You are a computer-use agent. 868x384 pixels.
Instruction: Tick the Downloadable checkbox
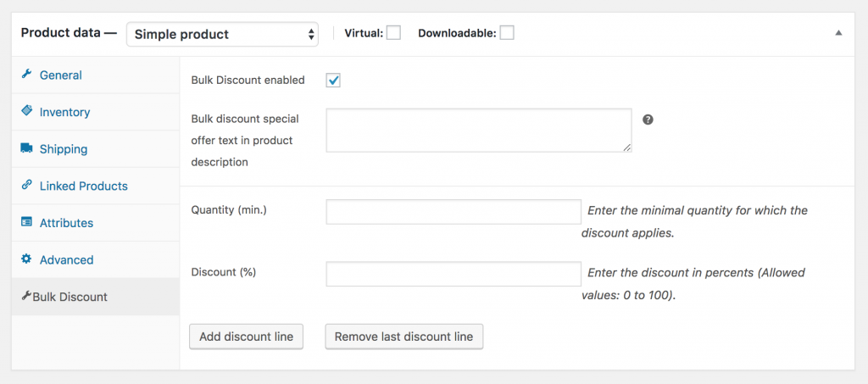[507, 33]
